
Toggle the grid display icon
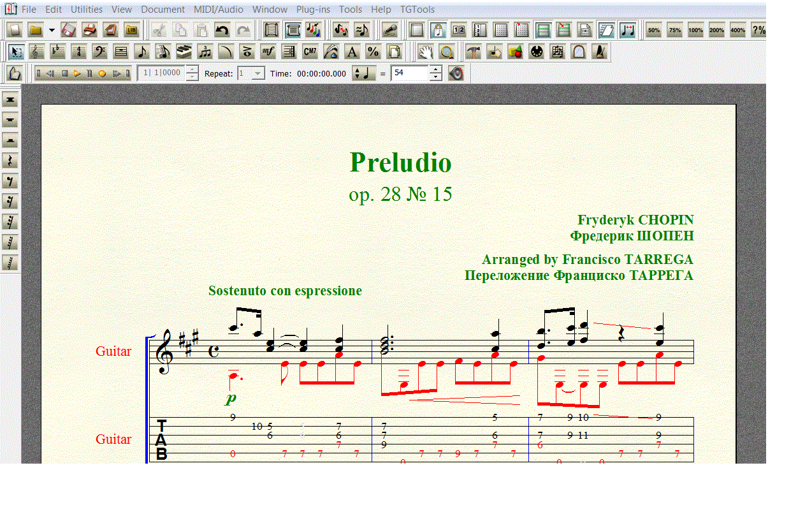(x=501, y=30)
